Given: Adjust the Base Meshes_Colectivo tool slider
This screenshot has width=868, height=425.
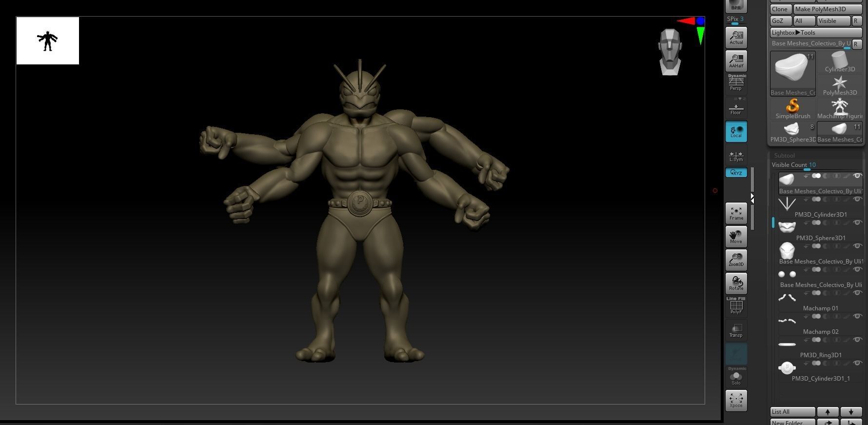Looking at the screenshot, I should tap(810, 44).
